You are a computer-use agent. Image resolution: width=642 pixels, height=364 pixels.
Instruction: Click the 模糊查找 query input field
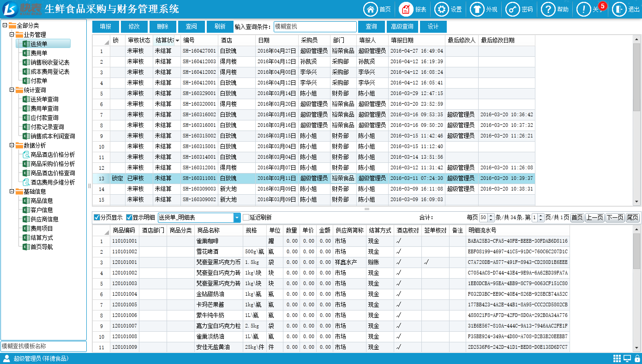[315, 27]
